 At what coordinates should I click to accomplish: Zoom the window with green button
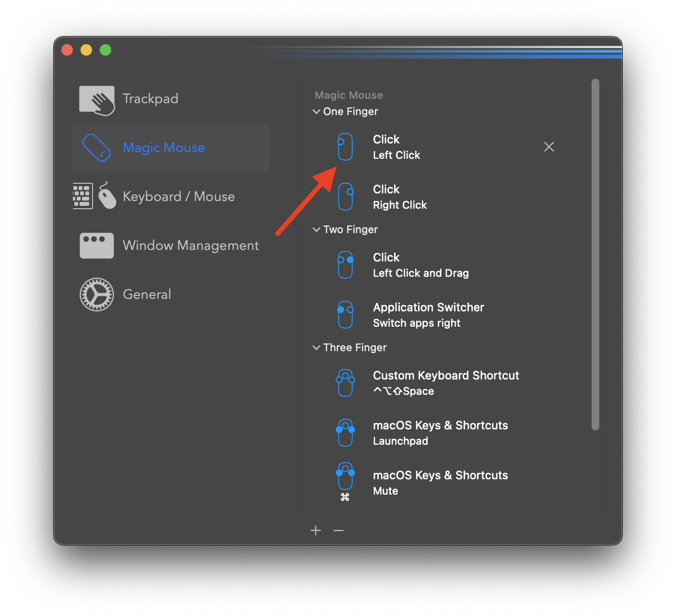(105, 50)
